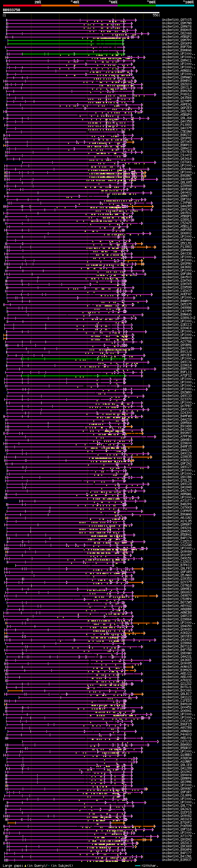Select the UniRef100_Q19BB3 label
Viewport: 197px width, 868px height.
177,754
